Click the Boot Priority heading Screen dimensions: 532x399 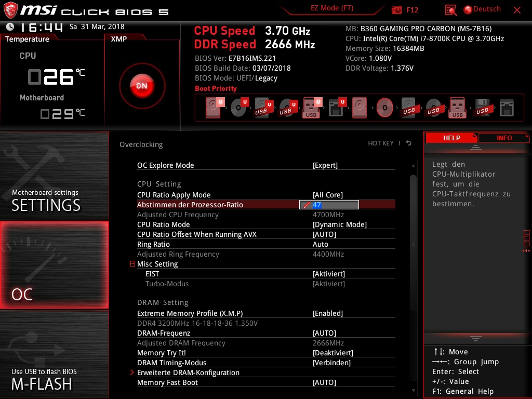(x=216, y=88)
